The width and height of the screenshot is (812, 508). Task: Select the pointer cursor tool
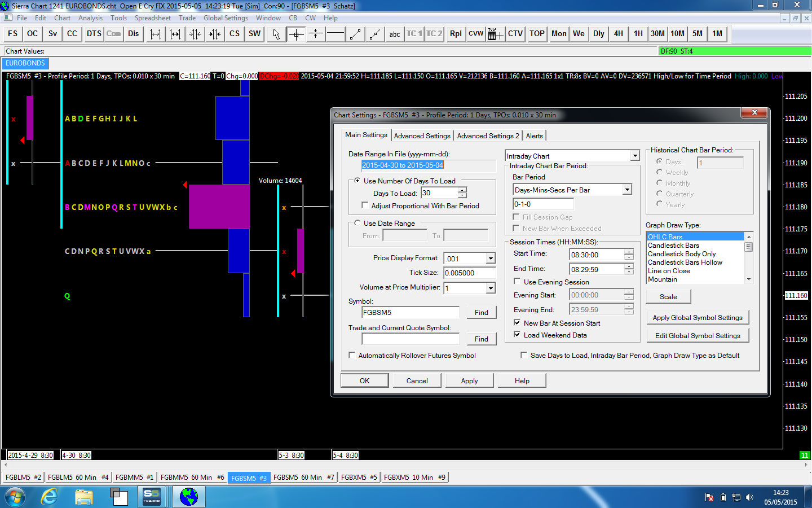click(276, 34)
